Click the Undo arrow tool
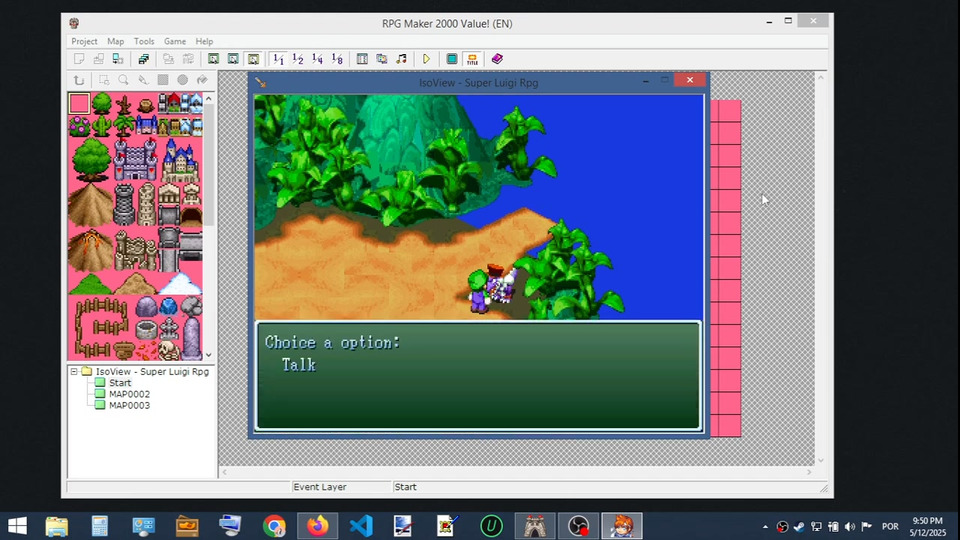Viewport: 960px width, 540px height. click(79, 80)
